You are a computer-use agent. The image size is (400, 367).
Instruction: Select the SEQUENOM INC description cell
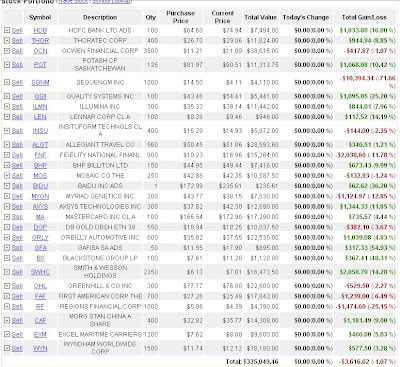point(100,82)
